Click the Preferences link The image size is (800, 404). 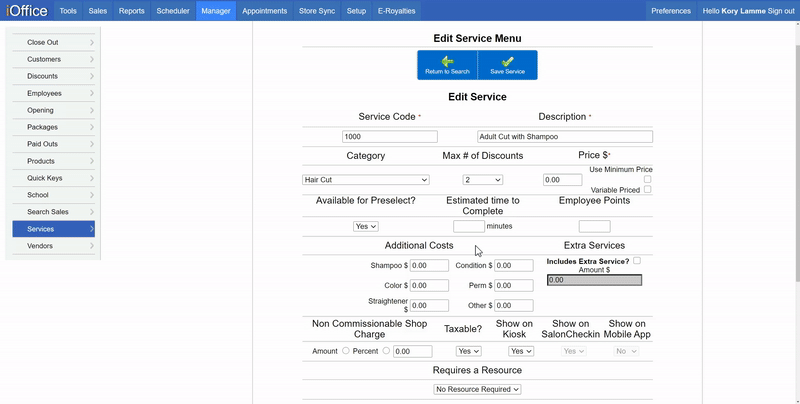tap(671, 11)
